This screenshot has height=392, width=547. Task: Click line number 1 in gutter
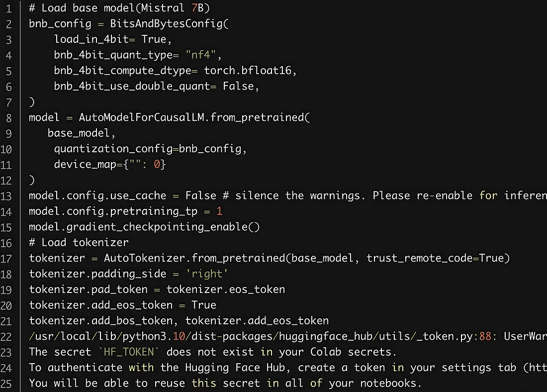point(9,8)
